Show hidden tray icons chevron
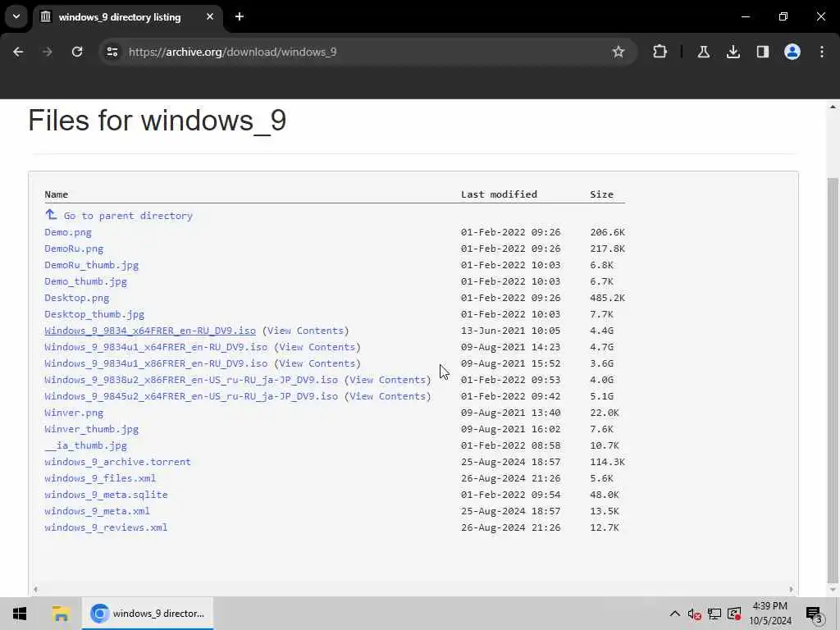 tap(675, 614)
